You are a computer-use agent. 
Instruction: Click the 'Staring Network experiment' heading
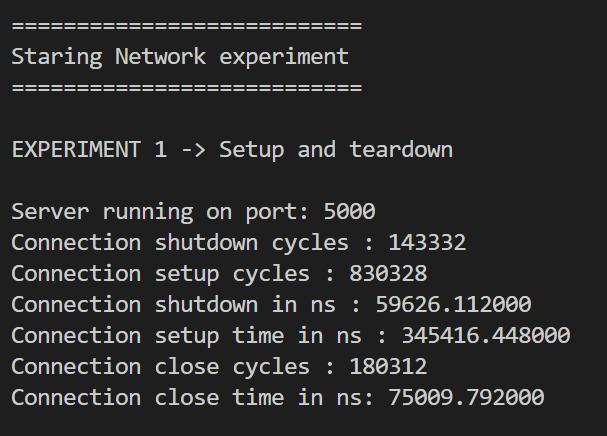point(180,57)
